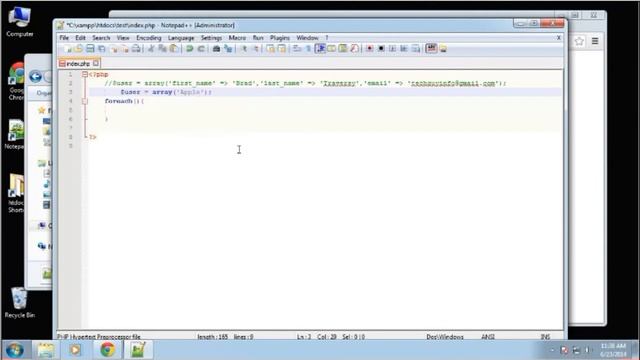Click the Paste toolbar icon
This screenshot has width=640, height=360.
coord(173,49)
